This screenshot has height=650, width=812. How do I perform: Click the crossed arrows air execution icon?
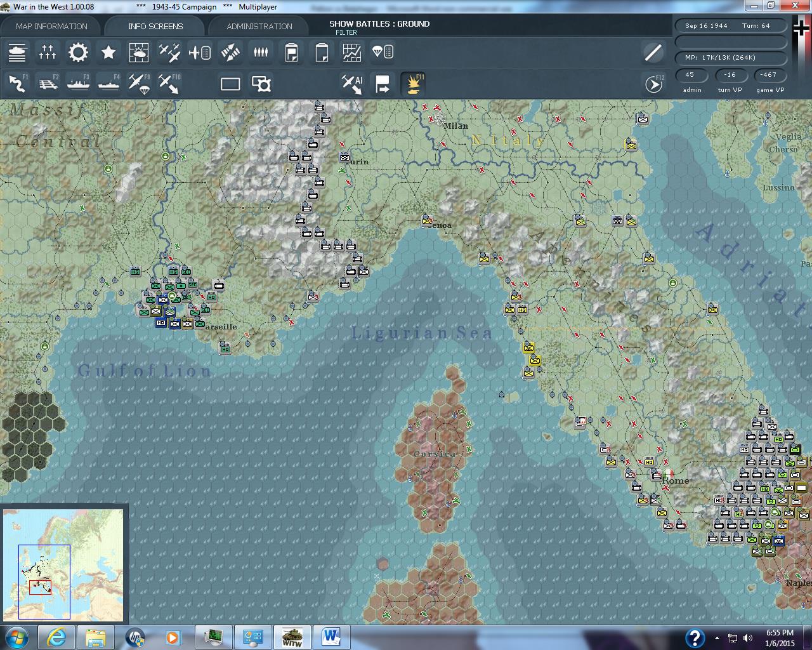[230, 52]
